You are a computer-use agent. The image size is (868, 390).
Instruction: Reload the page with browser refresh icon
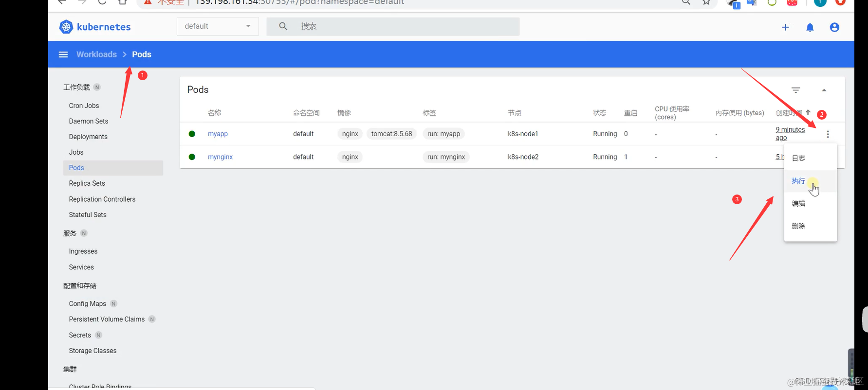(102, 2)
